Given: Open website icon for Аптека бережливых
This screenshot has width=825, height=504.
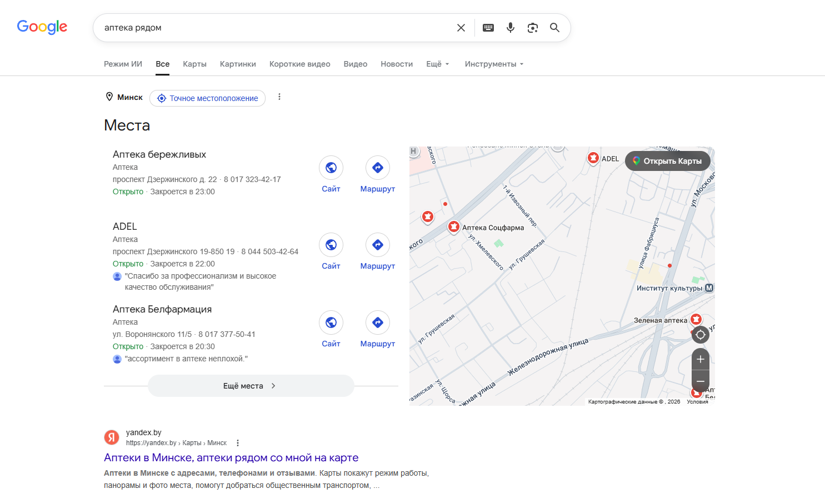Looking at the screenshot, I should pos(331,168).
